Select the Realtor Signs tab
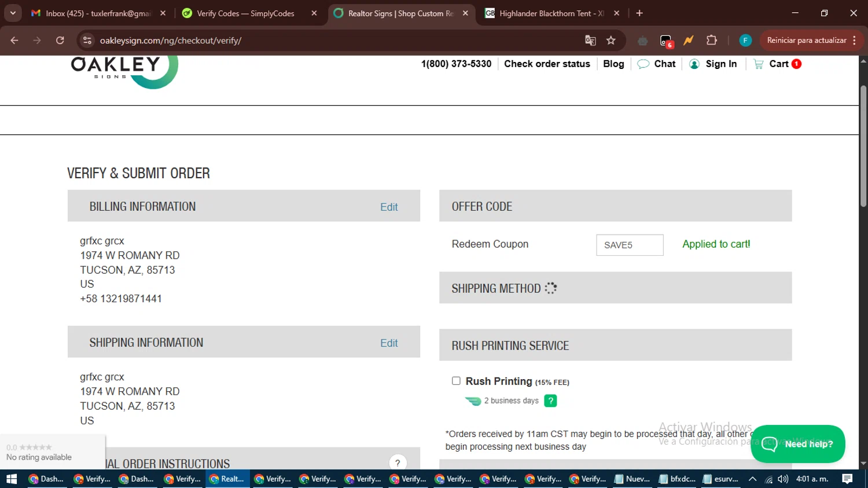Viewport: 868px width, 488px height. (400, 13)
